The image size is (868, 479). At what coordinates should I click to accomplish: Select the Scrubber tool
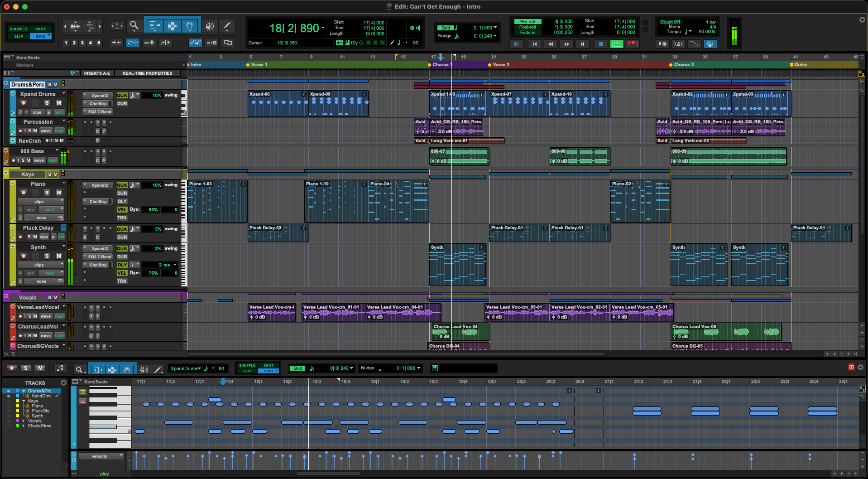[209, 26]
